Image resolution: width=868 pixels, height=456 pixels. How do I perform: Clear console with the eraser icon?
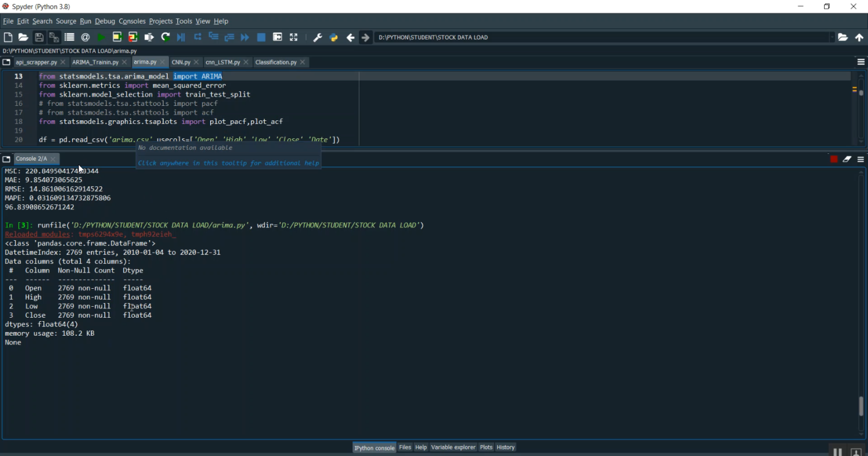(x=847, y=159)
